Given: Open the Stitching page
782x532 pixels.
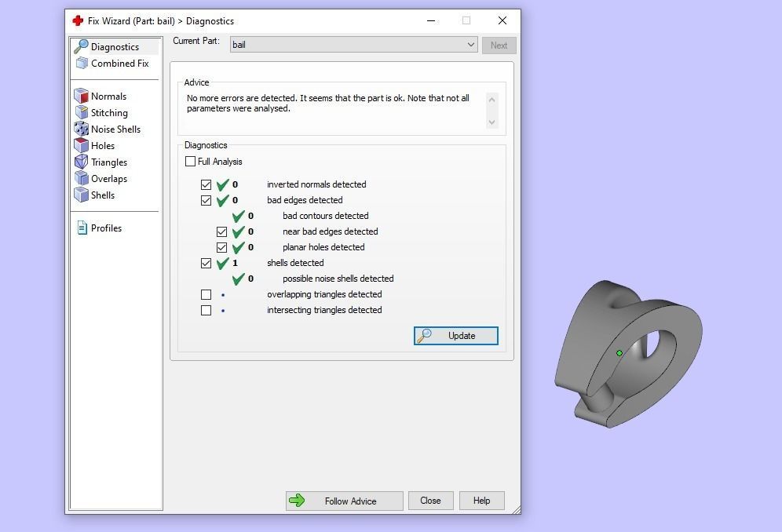Looking at the screenshot, I should click(109, 113).
